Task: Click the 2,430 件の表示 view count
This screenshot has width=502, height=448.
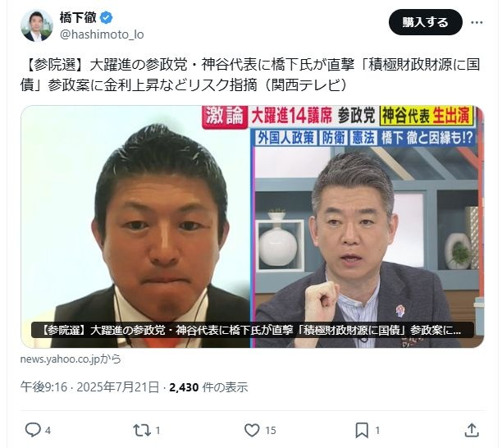Action: 208,386
